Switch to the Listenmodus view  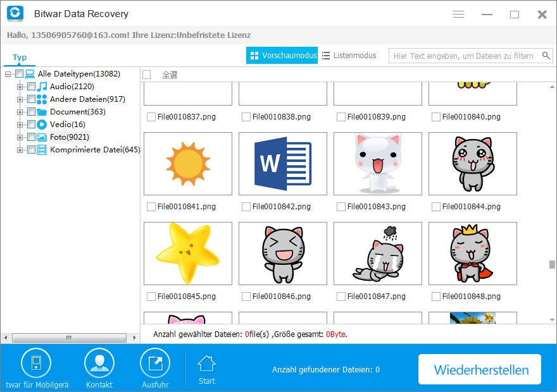point(349,56)
